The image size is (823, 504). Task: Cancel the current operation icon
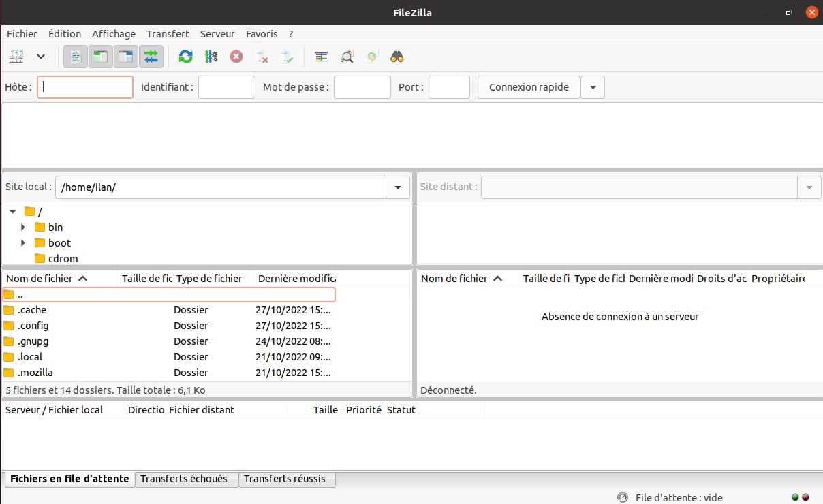click(x=236, y=57)
